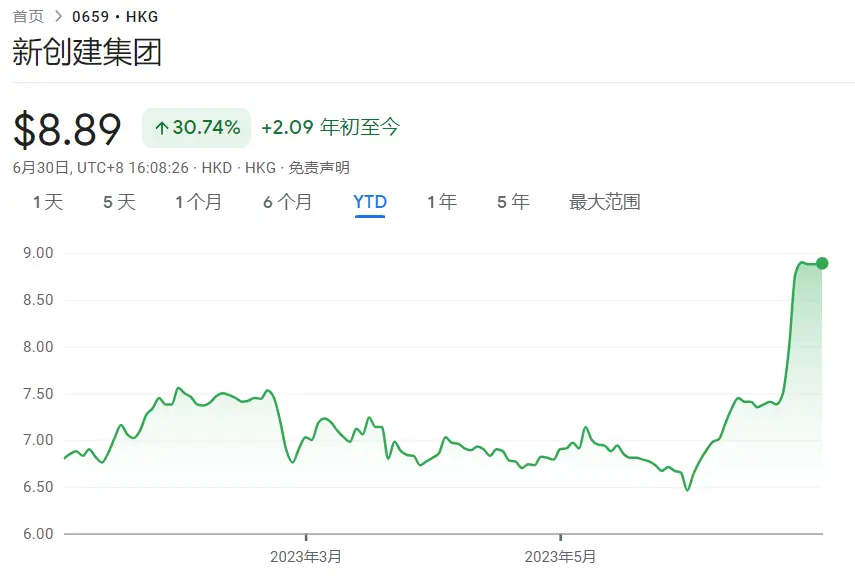
Task: Click the 7.50 y-axis label
Action: click(x=38, y=394)
